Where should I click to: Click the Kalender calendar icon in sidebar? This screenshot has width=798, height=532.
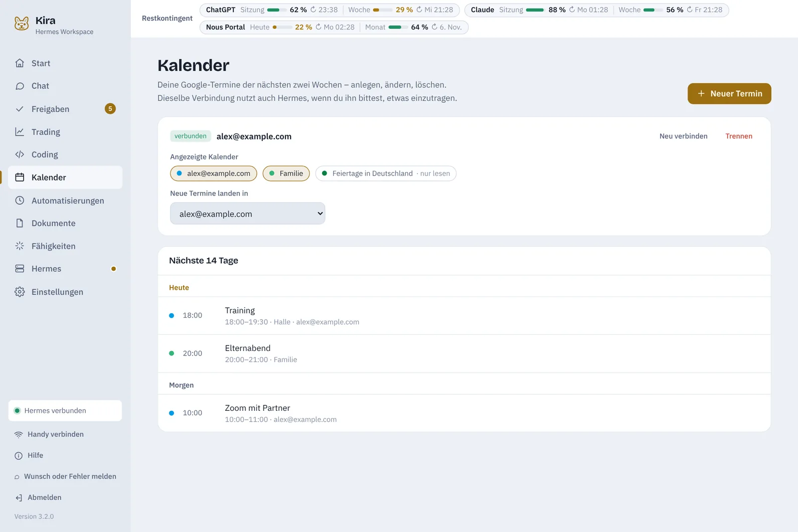(19, 177)
